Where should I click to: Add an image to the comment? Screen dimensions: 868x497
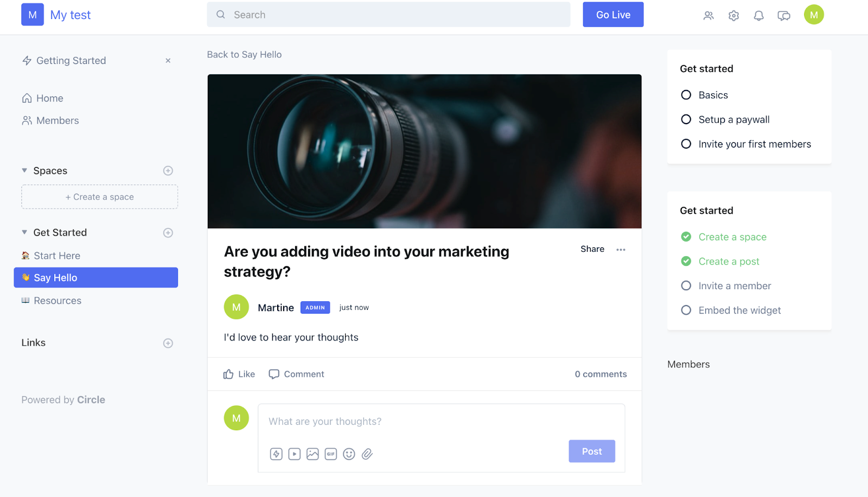(x=312, y=454)
